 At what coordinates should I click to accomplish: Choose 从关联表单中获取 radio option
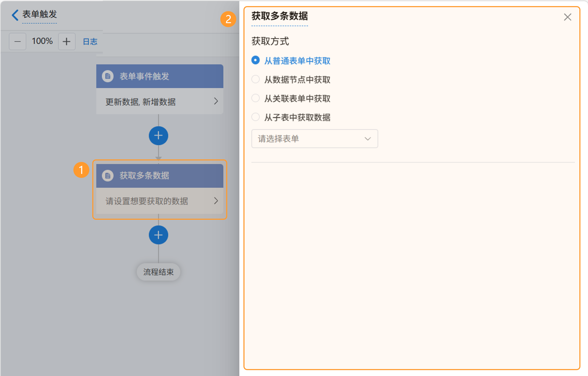[255, 98]
